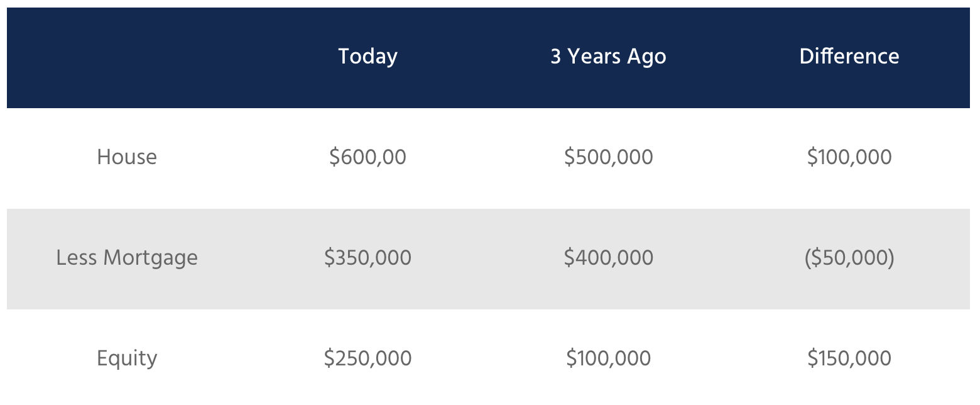Select the House row label
980x405 pixels.
127,157
